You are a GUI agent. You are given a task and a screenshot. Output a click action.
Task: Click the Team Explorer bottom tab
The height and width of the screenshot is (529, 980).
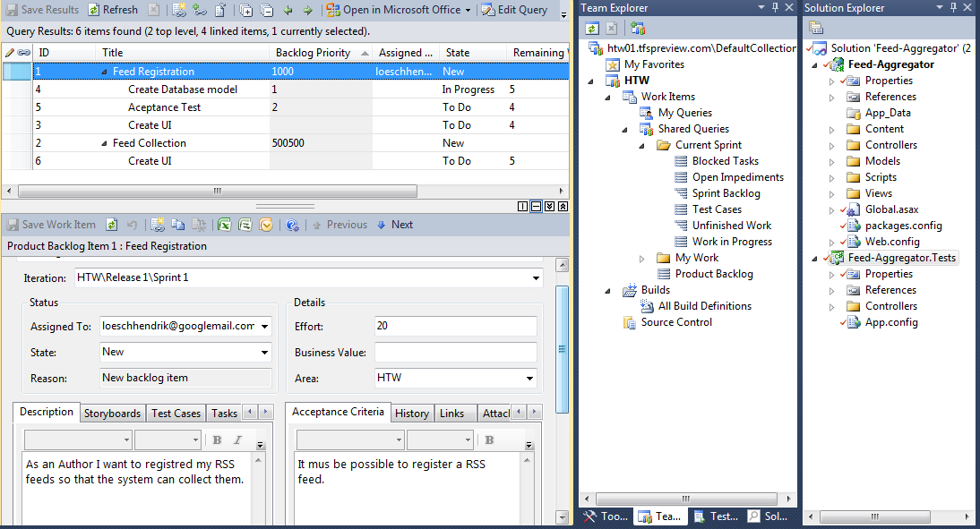pos(660,516)
